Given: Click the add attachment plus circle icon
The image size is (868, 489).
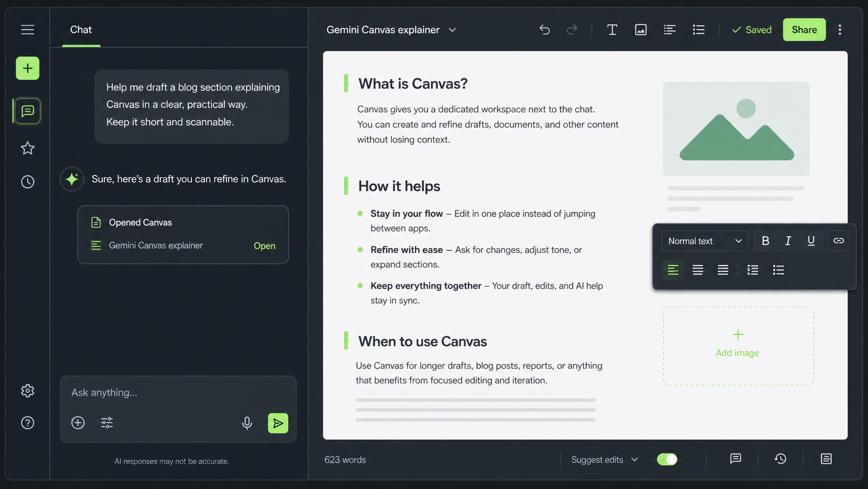Looking at the screenshot, I should pyautogui.click(x=78, y=422).
